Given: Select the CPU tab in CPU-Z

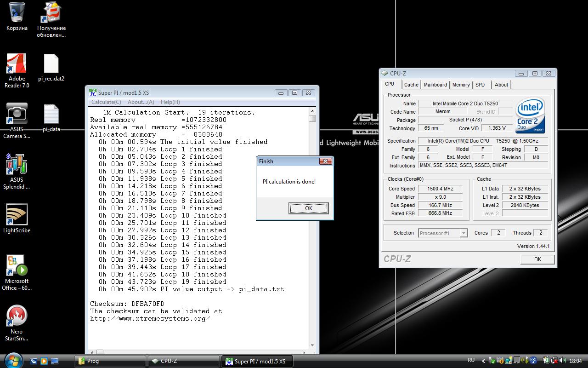Looking at the screenshot, I should [390, 84].
